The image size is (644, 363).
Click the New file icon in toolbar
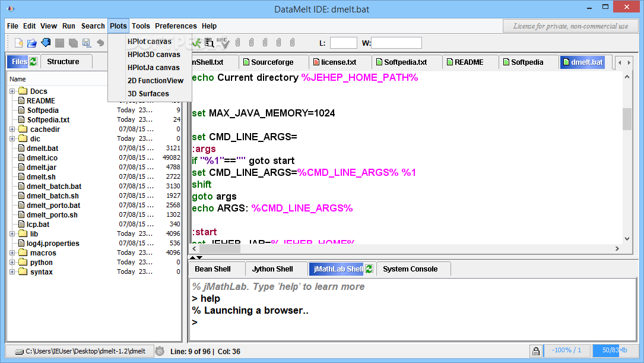[x=19, y=42]
